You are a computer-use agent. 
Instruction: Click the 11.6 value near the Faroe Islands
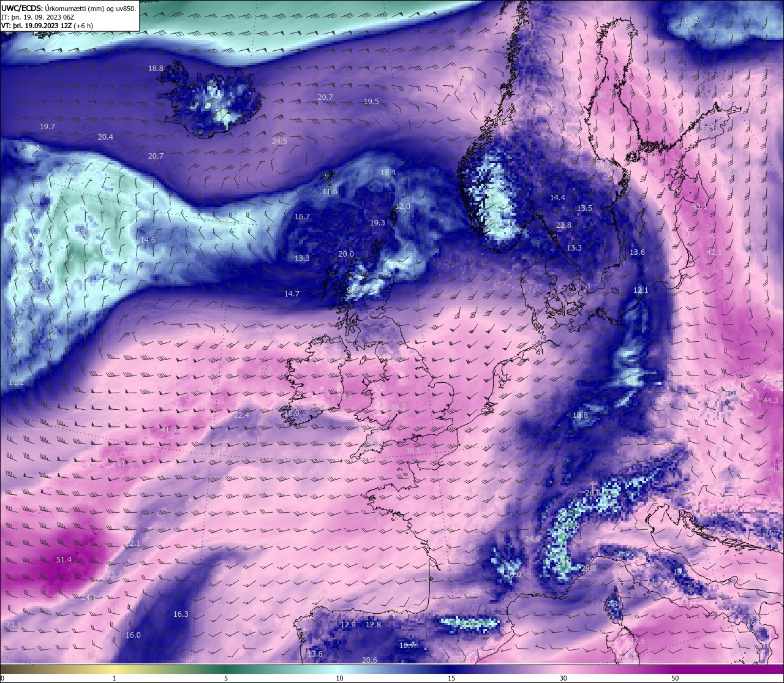coord(330,192)
